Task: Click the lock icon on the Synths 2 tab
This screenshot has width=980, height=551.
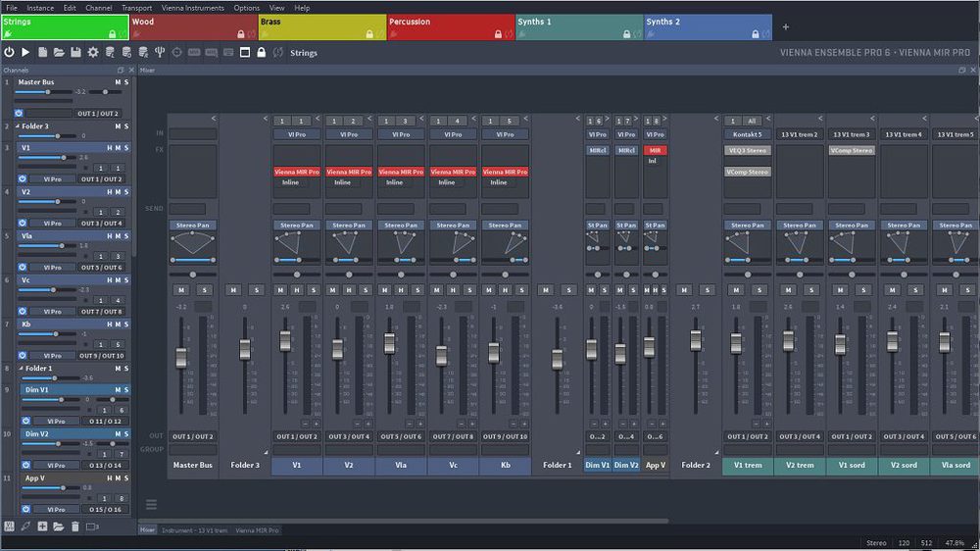Action: click(755, 33)
